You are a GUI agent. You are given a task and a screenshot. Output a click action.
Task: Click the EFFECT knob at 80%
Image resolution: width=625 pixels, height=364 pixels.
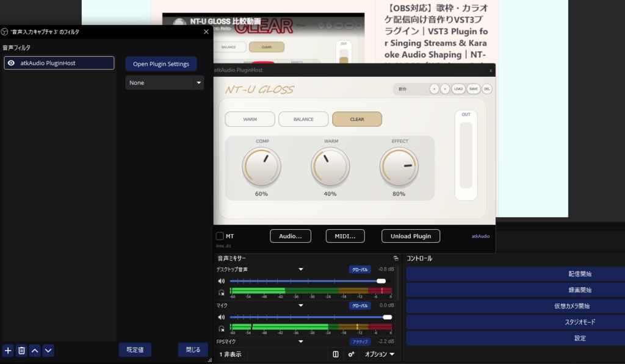tap(399, 167)
